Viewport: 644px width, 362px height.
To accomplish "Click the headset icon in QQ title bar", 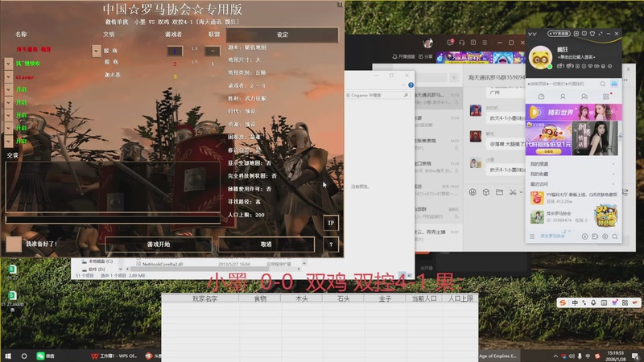I will pos(461,43).
